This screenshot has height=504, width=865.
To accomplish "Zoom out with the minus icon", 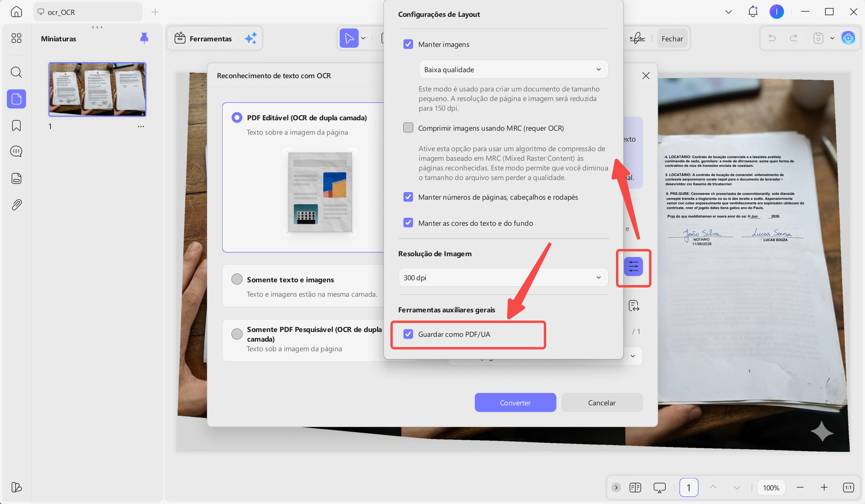I will [x=800, y=488].
